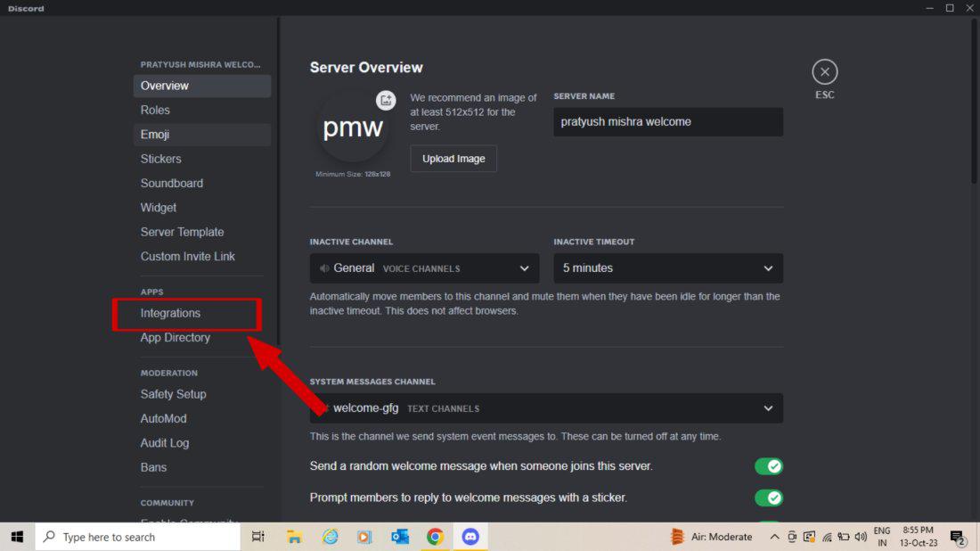Click Upload Image button
This screenshot has width=980, height=551.
pos(453,159)
